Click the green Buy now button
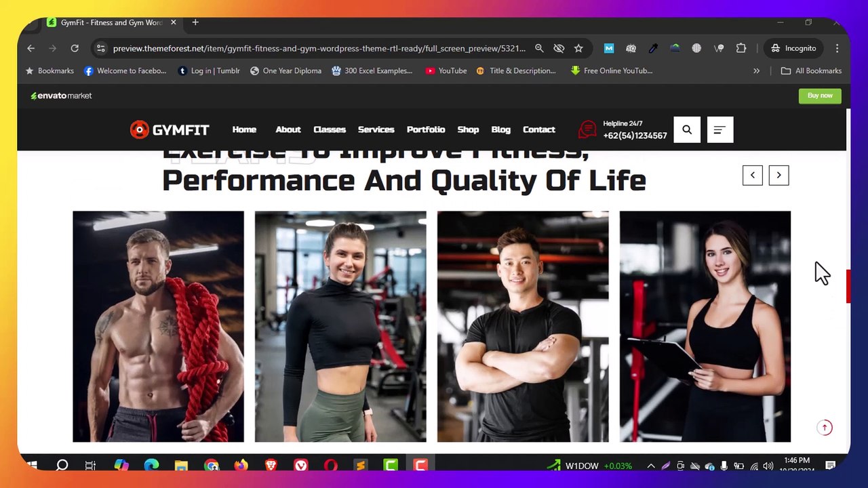This screenshot has height=488, width=868. [x=820, y=96]
